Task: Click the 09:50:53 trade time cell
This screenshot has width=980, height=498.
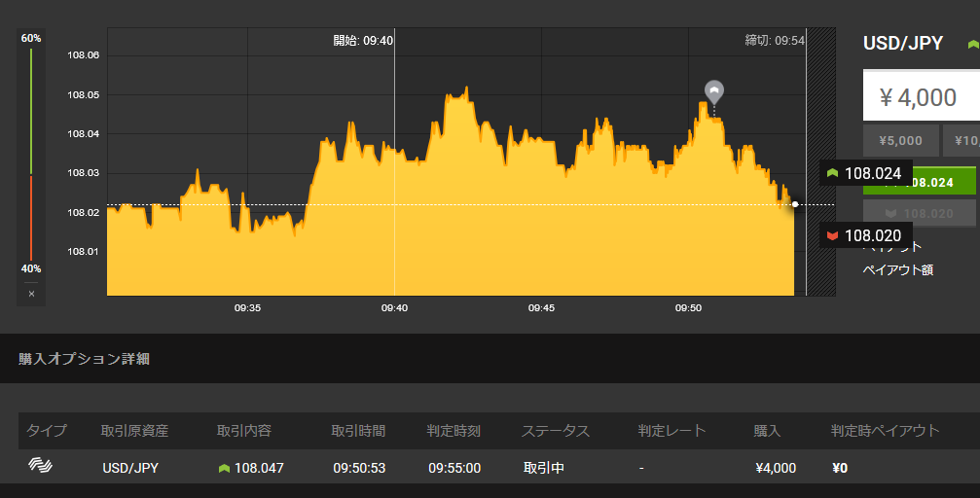Action: (359, 468)
